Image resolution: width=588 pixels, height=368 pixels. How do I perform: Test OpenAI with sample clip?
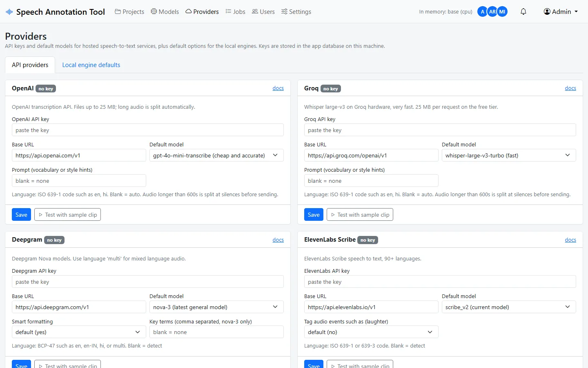67,215
